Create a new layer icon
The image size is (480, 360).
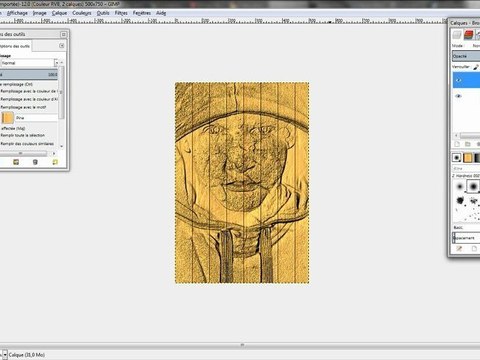457,144
